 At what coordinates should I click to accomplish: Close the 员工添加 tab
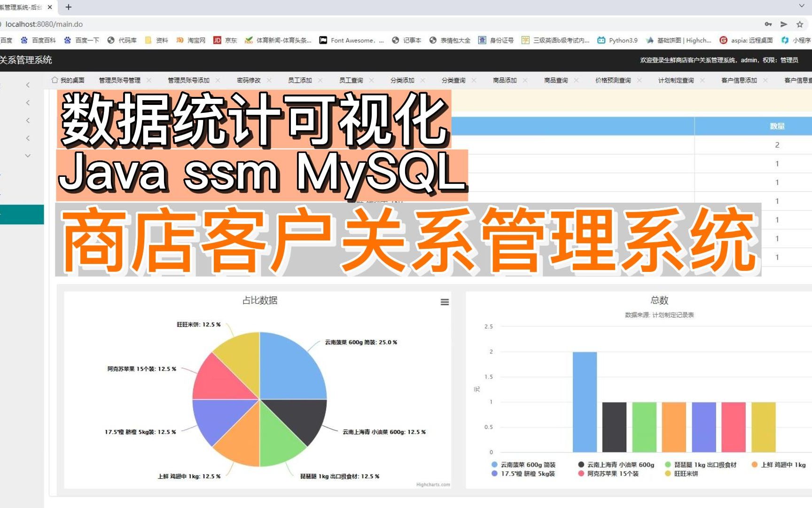pos(320,80)
